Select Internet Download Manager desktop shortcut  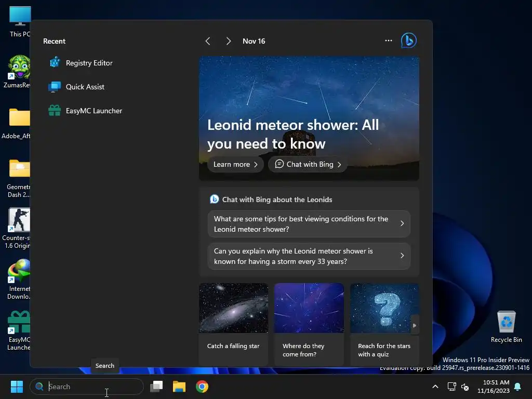click(19, 280)
